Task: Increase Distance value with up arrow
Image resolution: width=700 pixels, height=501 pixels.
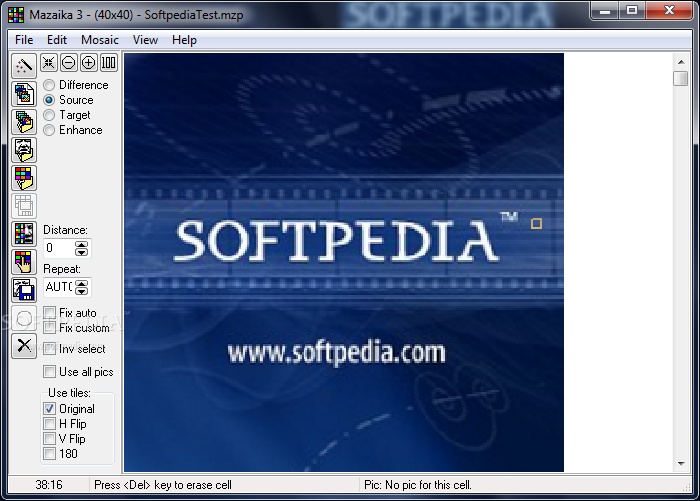Action: point(81,244)
